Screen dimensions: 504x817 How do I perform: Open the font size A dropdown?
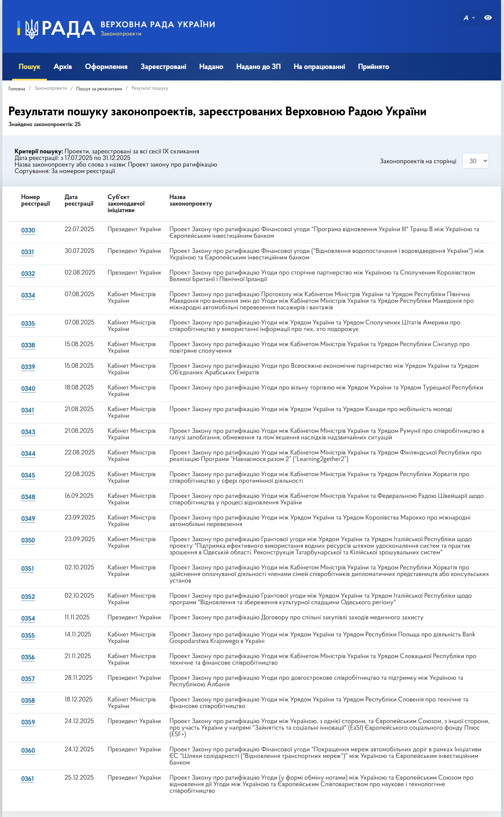coord(469,18)
